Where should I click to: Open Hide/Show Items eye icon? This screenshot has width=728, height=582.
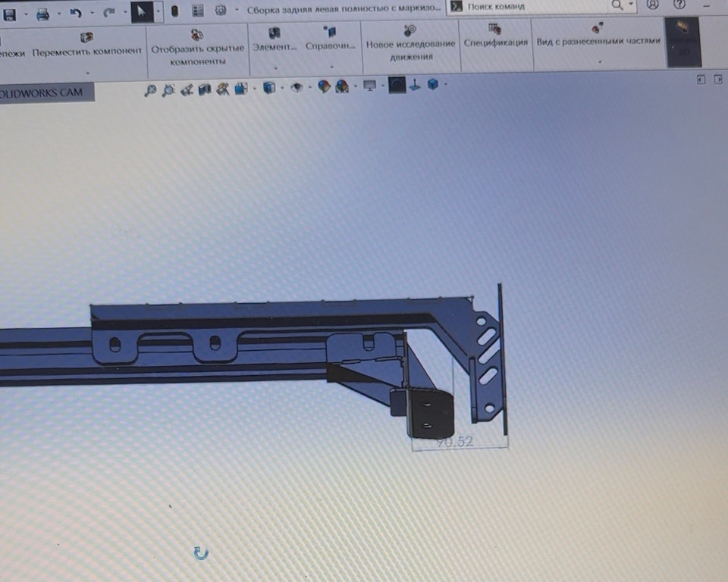tap(297, 87)
